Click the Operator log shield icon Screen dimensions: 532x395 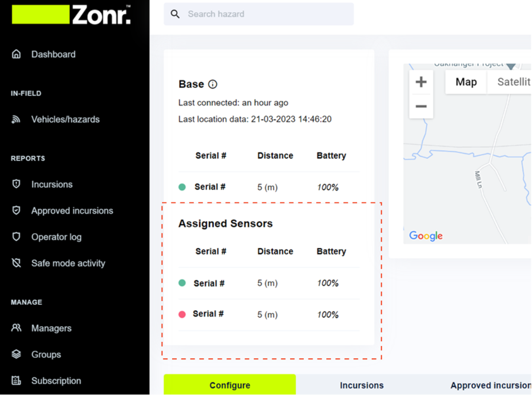click(x=17, y=237)
